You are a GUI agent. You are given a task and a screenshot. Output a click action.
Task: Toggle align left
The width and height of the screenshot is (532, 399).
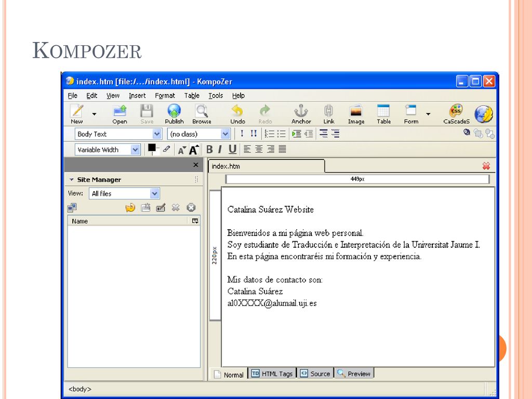coord(247,149)
